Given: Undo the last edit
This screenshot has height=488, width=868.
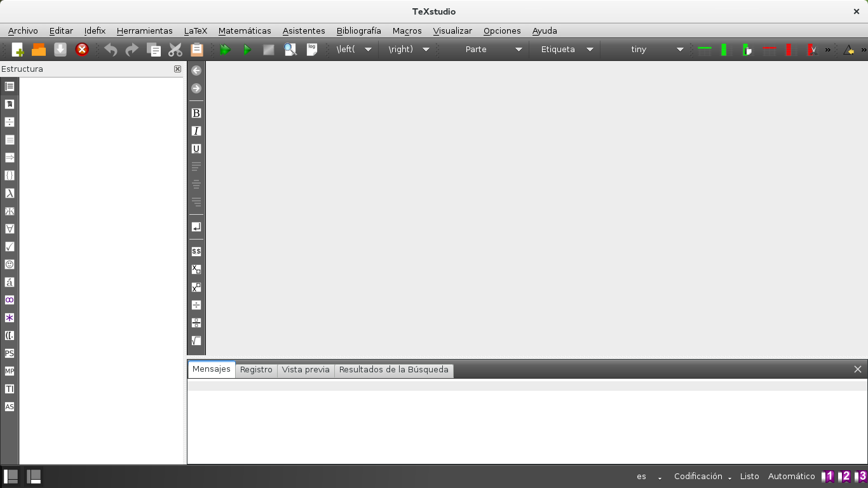Looking at the screenshot, I should (x=111, y=50).
